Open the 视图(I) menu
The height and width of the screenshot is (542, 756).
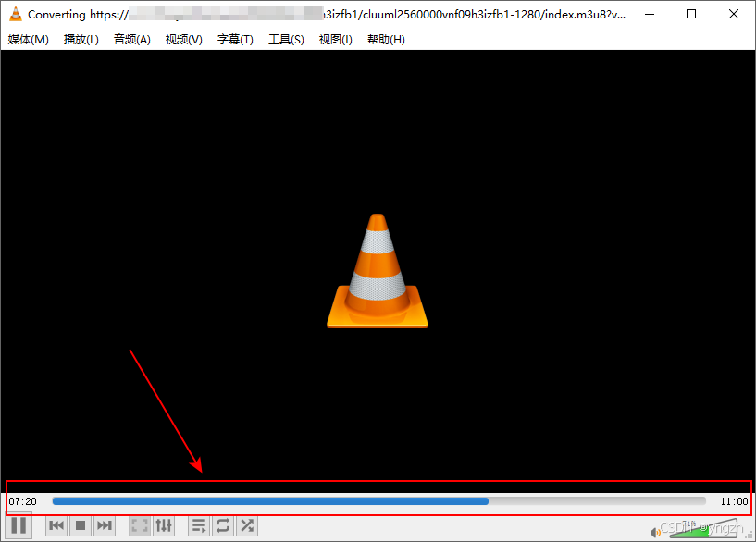coord(336,40)
